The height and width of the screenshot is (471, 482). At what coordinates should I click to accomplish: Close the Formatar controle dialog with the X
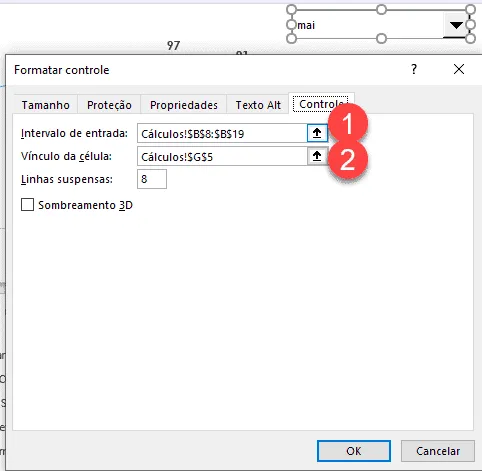tap(459, 69)
